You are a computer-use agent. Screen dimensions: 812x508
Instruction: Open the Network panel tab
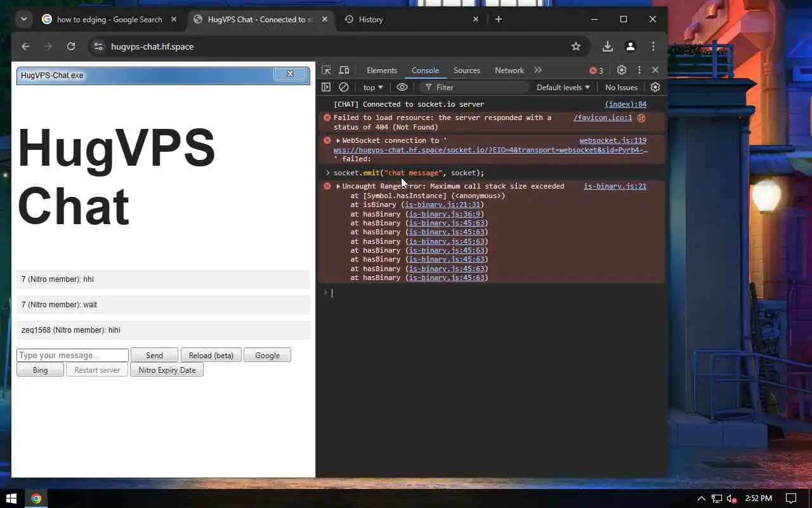509,70
